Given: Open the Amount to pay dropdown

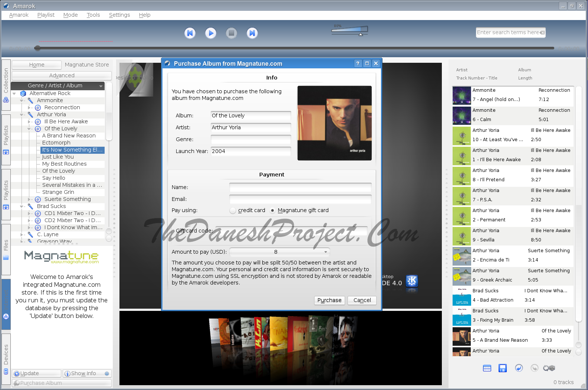Looking at the screenshot, I should 279,252.
